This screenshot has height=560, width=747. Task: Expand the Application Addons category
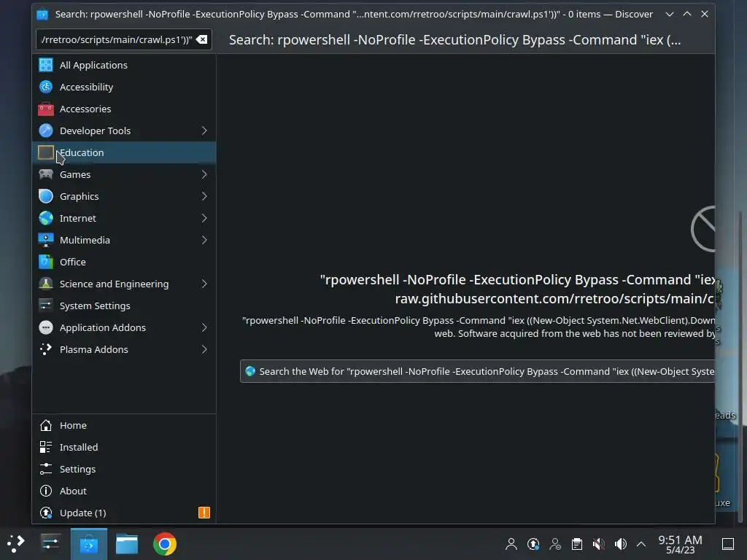click(x=204, y=327)
